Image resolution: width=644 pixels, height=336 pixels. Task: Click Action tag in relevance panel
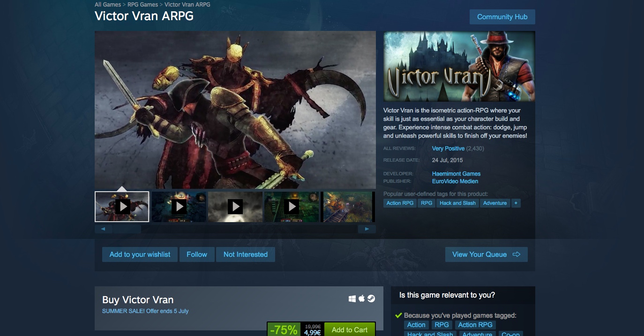pyautogui.click(x=416, y=325)
